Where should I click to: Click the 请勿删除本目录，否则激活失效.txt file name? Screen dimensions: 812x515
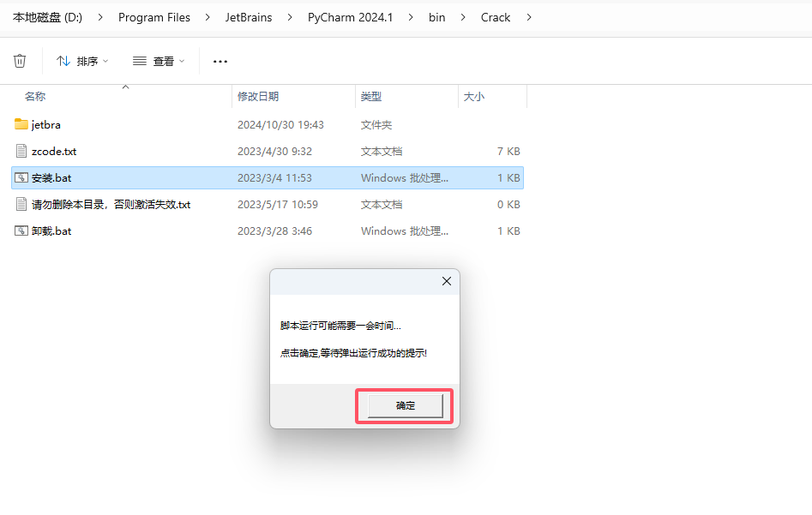point(111,205)
